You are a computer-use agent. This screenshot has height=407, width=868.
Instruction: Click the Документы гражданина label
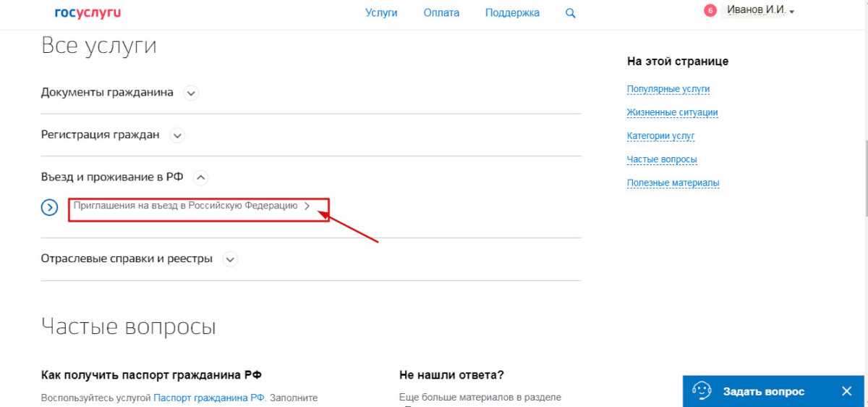click(107, 93)
